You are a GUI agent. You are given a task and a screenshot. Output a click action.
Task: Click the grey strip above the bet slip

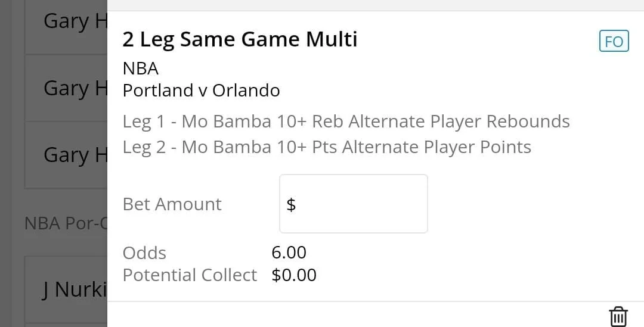pyautogui.click(x=376, y=5)
